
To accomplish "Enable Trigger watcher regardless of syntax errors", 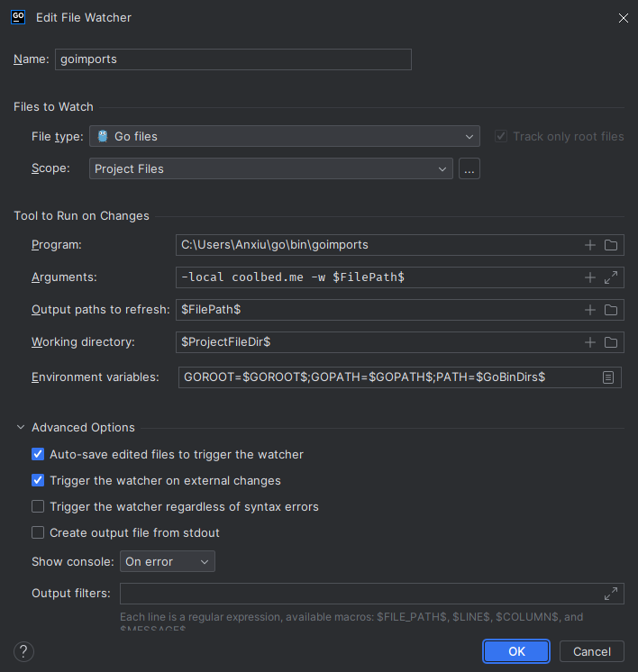I will (x=38, y=506).
